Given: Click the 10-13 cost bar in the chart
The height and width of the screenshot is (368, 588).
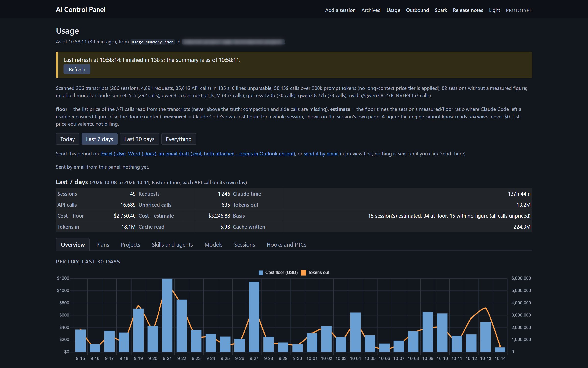Looking at the screenshot, I should pos(486,337).
